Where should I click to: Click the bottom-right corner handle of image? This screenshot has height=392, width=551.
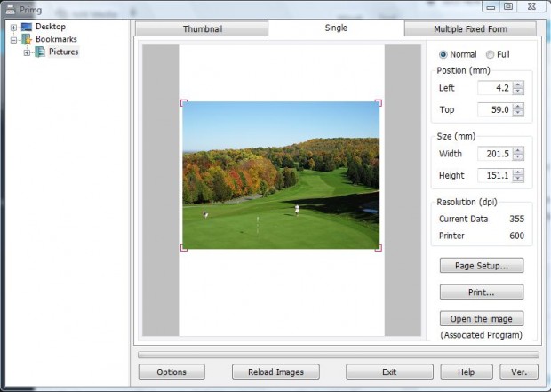point(379,248)
